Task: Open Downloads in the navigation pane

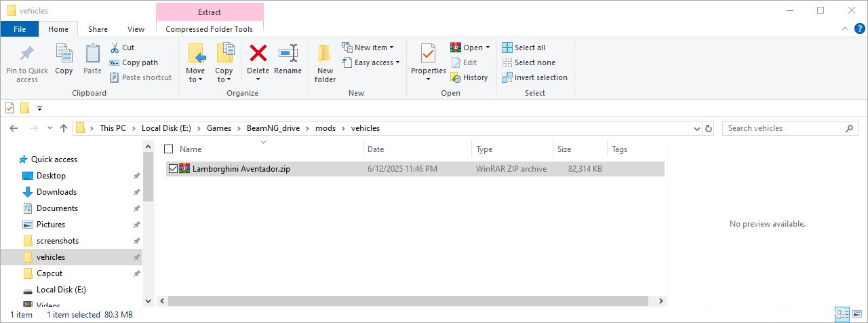Action: tap(56, 192)
